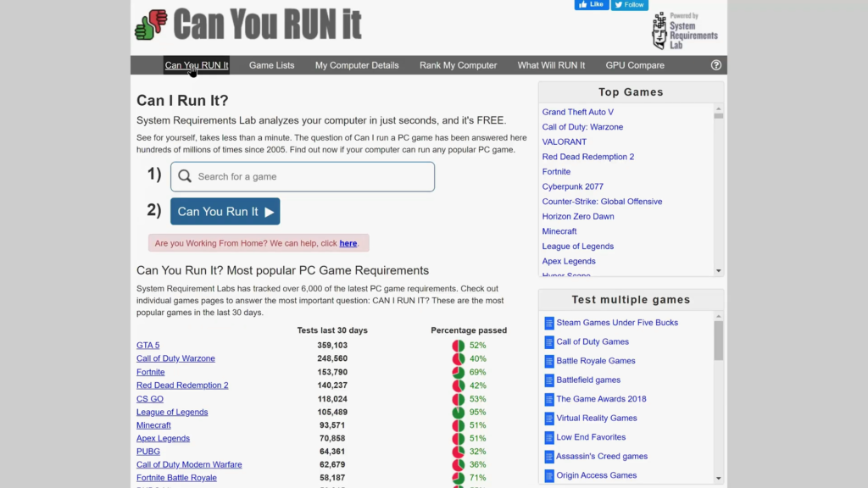This screenshot has height=488, width=868.
Task: Click the list icon beside Assassin's Creed games
Action: click(x=548, y=457)
